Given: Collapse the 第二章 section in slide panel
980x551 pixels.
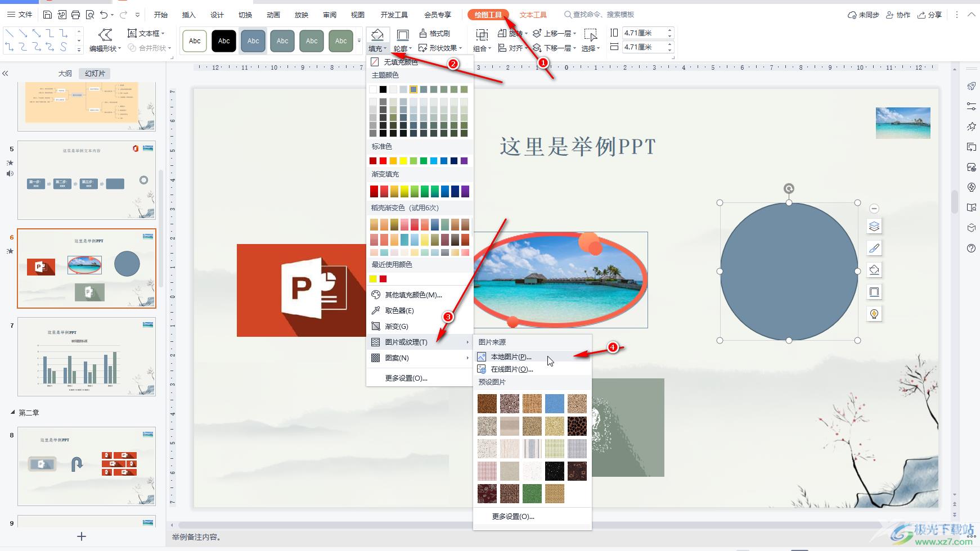Looking at the screenshot, I should coord(12,413).
